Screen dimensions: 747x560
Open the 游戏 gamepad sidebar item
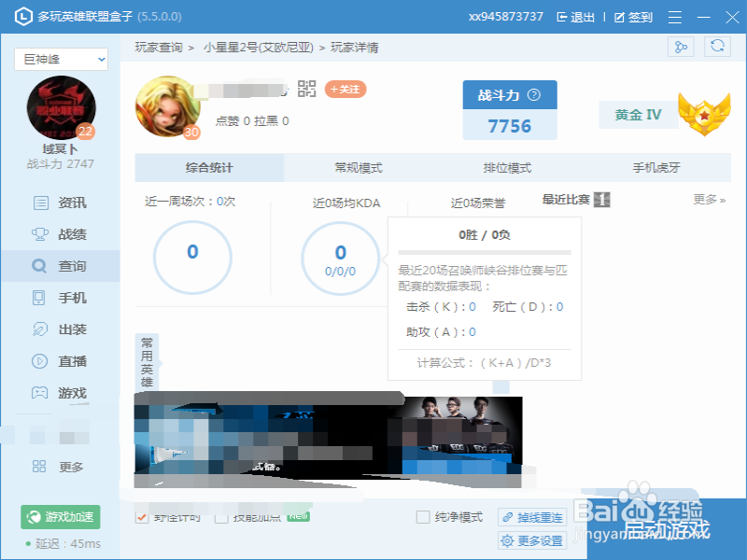(60, 393)
